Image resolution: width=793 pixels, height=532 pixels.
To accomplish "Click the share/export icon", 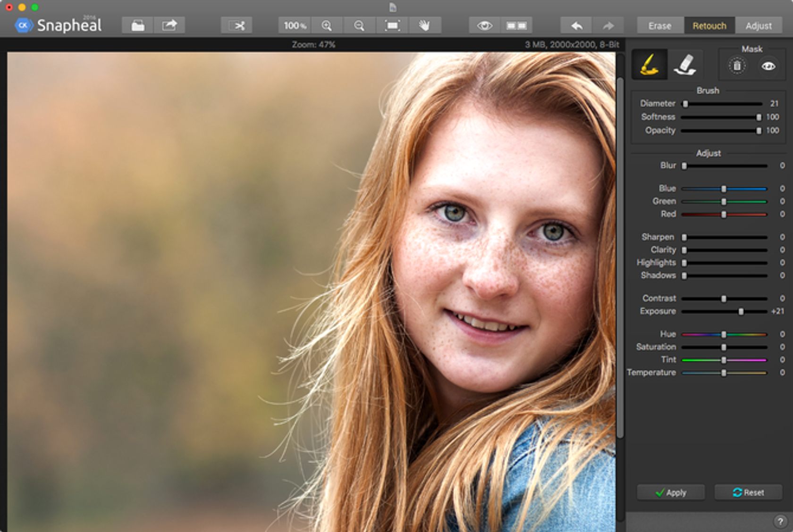I will pyautogui.click(x=169, y=25).
